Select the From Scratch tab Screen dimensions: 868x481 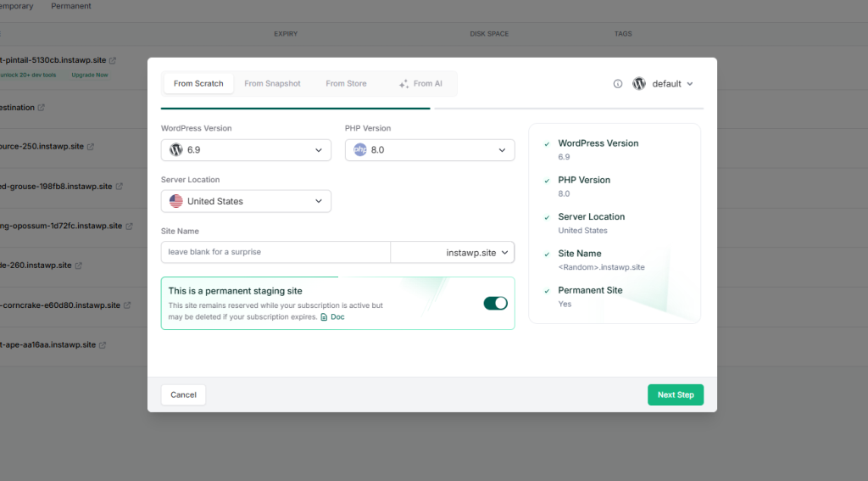tap(198, 84)
